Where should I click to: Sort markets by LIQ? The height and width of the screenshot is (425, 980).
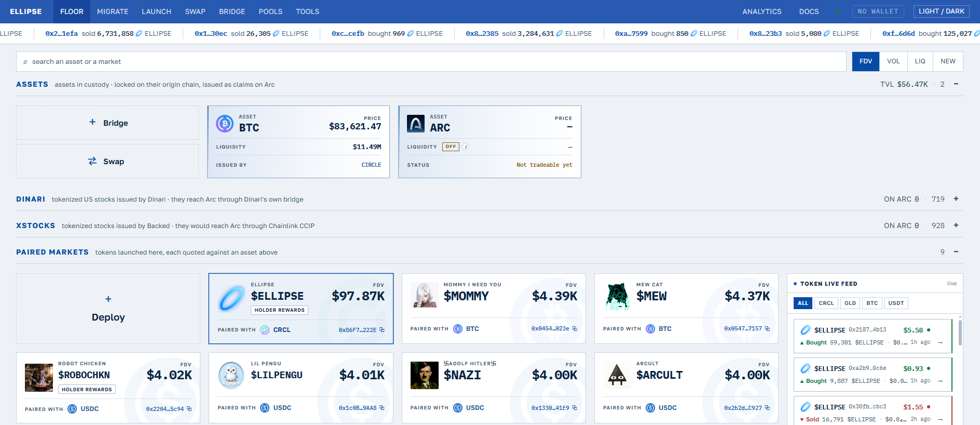(x=920, y=61)
